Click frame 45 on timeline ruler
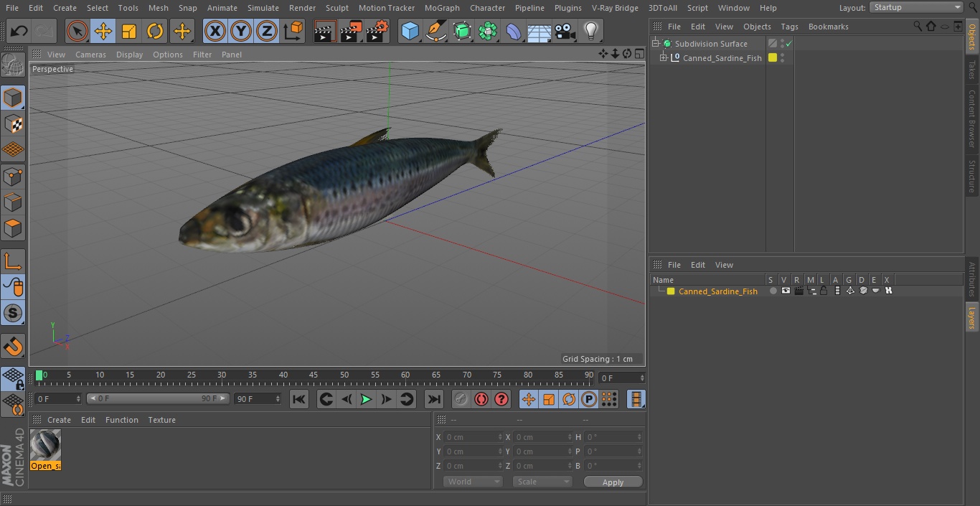This screenshot has height=506, width=980. [x=314, y=375]
